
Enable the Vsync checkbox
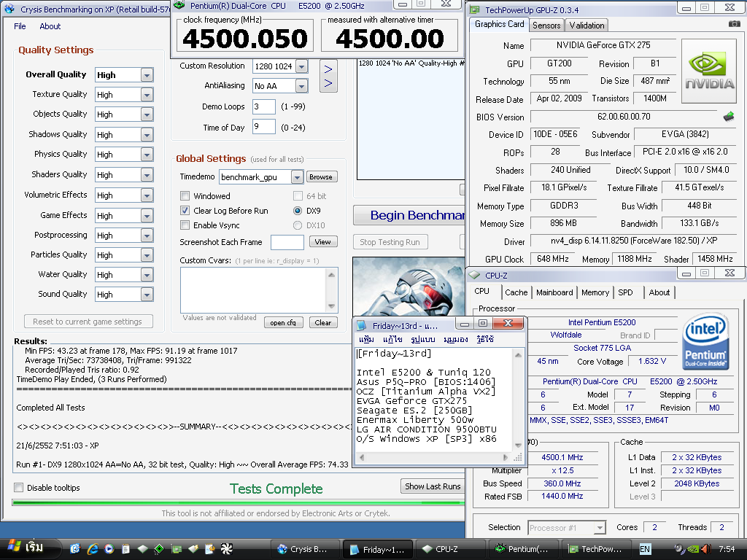click(x=185, y=225)
